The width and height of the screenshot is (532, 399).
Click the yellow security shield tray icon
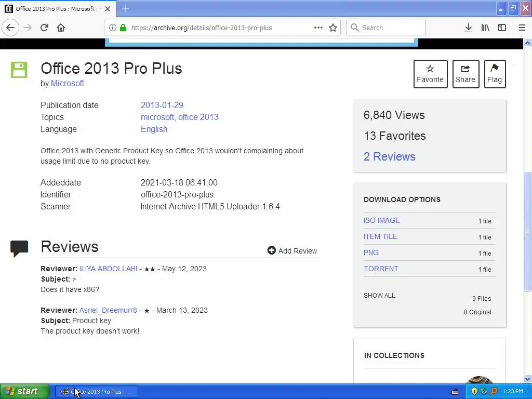pos(474,392)
